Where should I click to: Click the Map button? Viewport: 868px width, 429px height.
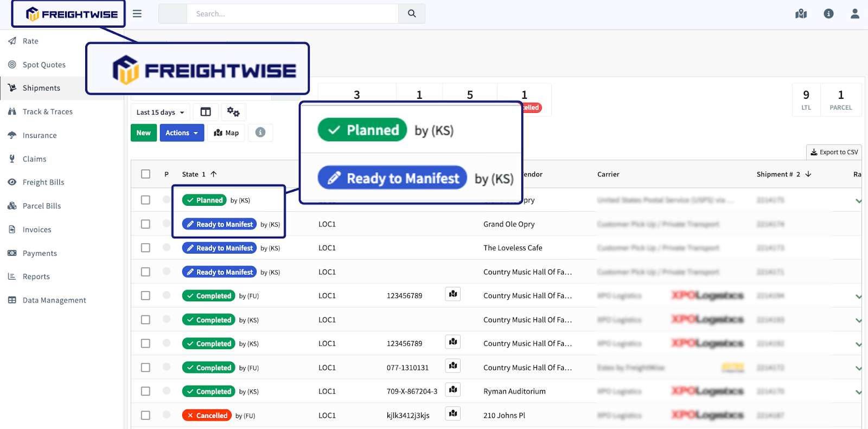(226, 133)
